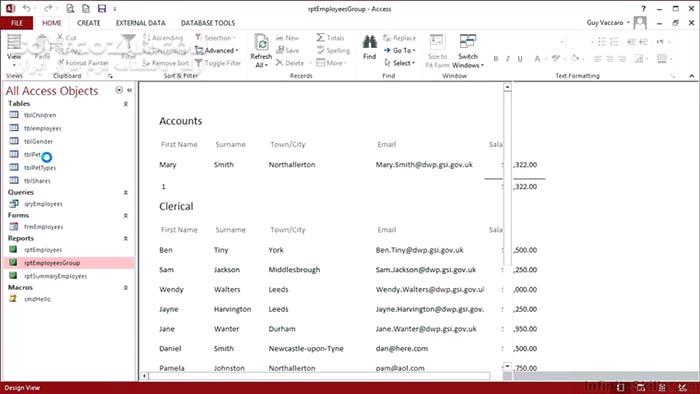Collapse the Reports group in navigation pane
This screenshot has width=700, height=394.
click(x=125, y=238)
